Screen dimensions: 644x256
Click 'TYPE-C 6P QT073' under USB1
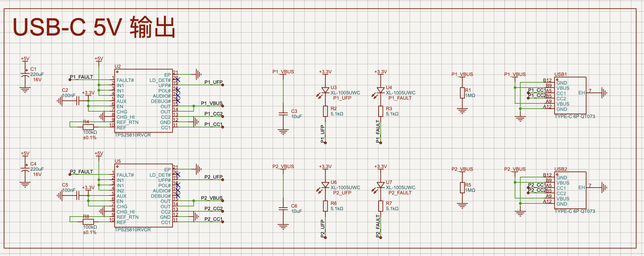tap(575, 116)
